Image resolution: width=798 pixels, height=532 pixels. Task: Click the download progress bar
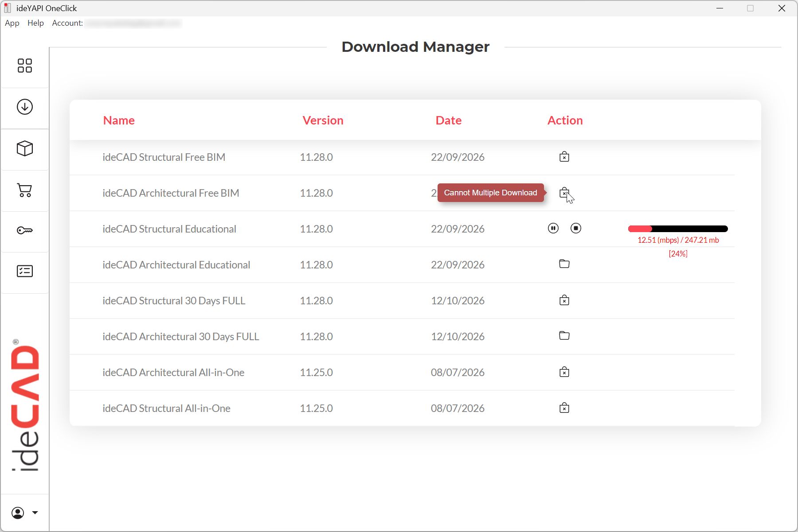point(678,229)
